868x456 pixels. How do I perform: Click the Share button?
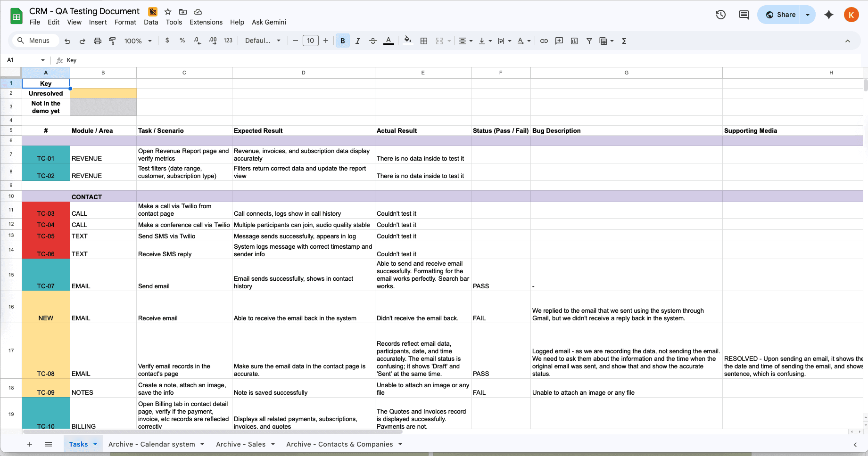tap(780, 15)
